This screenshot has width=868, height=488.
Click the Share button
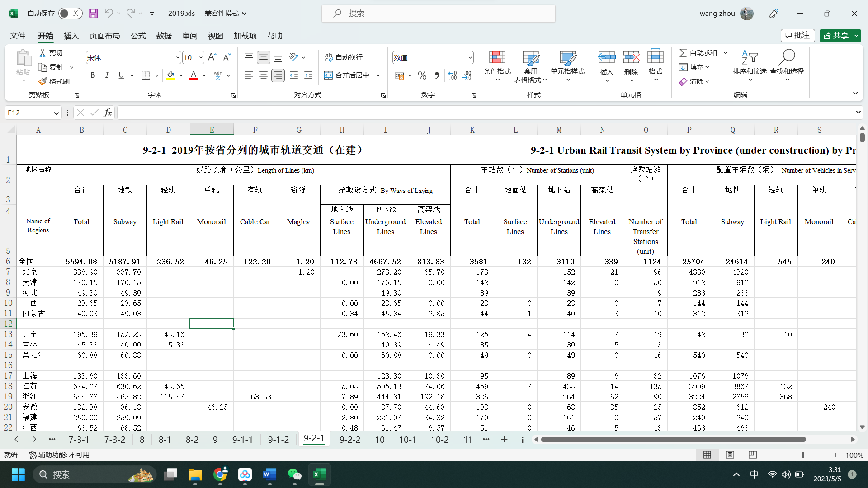pyautogui.click(x=836, y=36)
